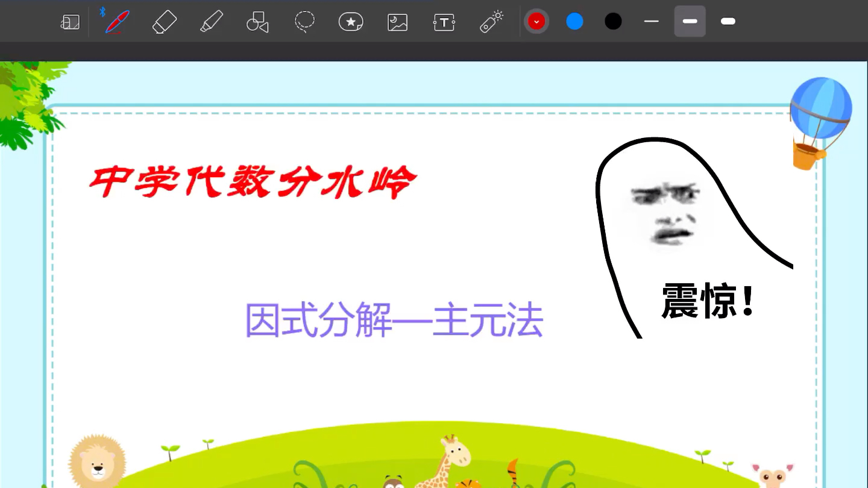The width and height of the screenshot is (868, 488).
Task: Toggle the read-only mode icon
Action: [71, 22]
